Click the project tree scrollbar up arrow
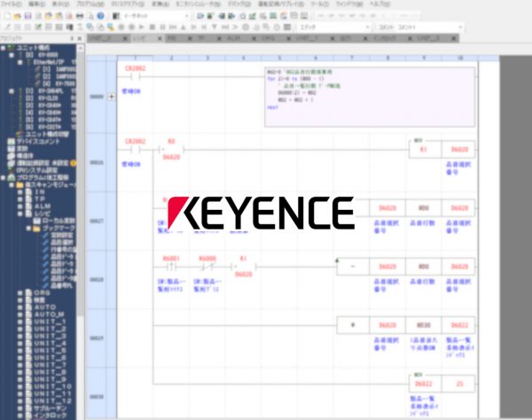The image size is (532, 420). pos(80,48)
